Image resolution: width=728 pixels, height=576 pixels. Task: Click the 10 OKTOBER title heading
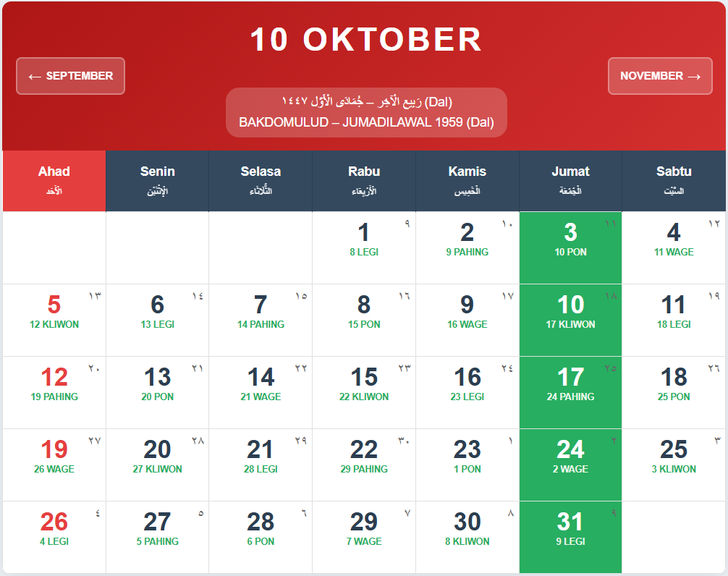click(366, 40)
